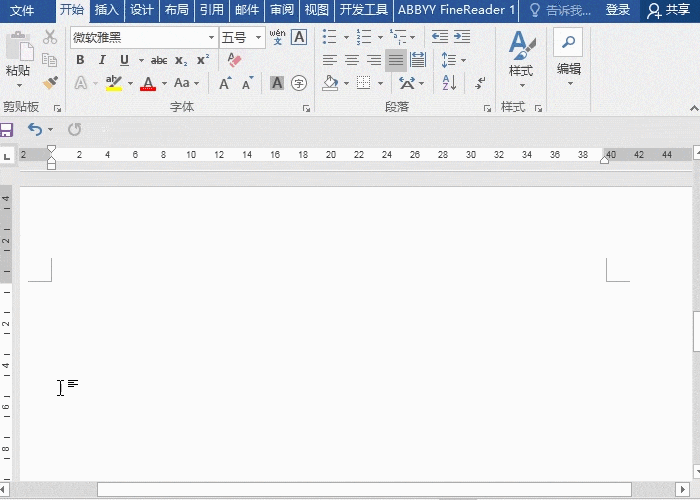Toggle Italic formatting
The image size is (700, 500).
pos(102,60)
